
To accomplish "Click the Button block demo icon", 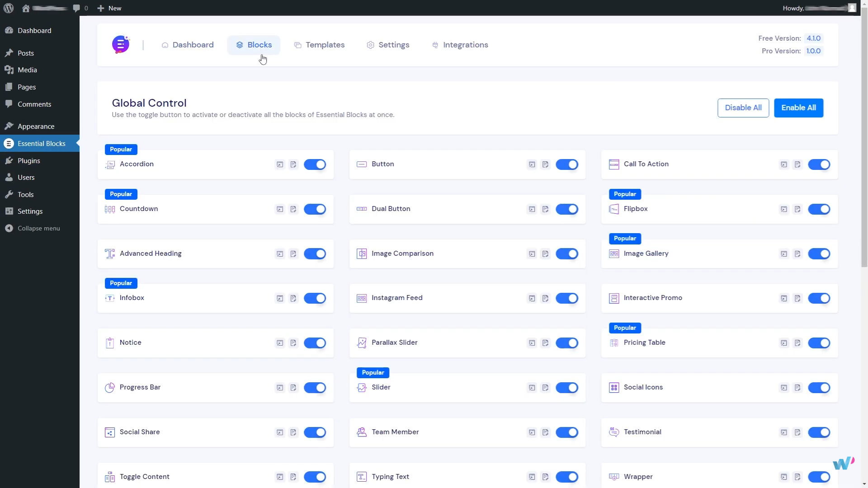I will [532, 164].
